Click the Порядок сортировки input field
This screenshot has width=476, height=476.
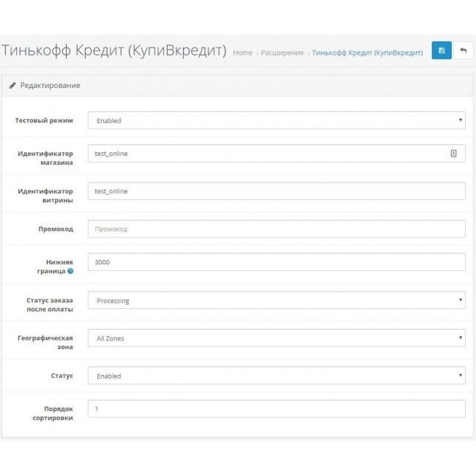tap(276, 409)
